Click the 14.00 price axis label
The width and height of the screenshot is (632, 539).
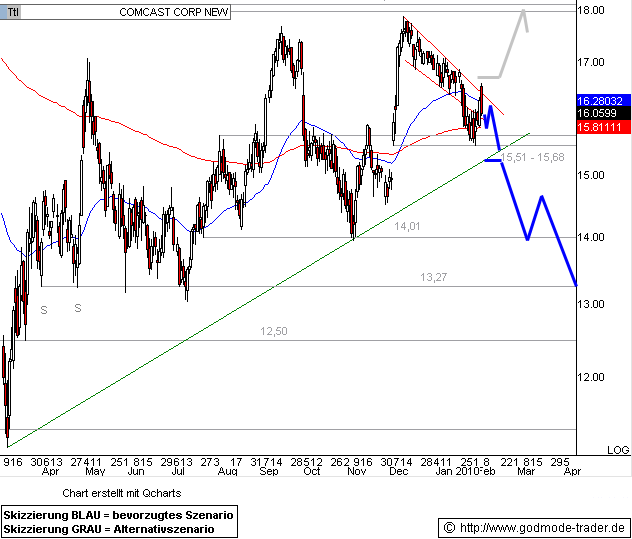tap(591, 237)
